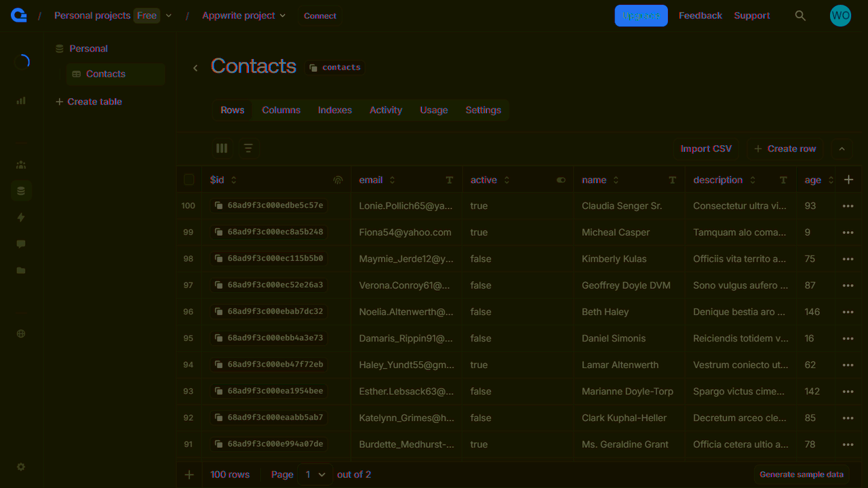The height and width of the screenshot is (488, 868).
Task: Select the Functions lightning icon in sidebar
Action: 20,217
